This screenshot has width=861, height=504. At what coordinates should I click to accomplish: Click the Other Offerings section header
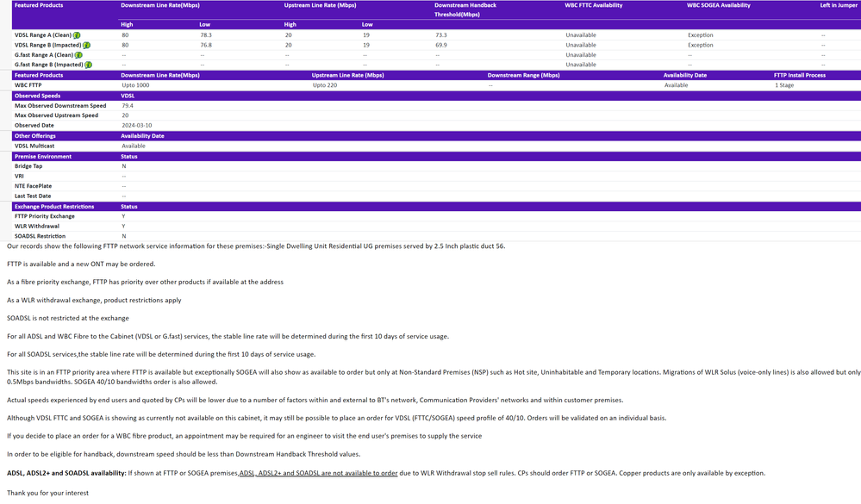point(34,136)
